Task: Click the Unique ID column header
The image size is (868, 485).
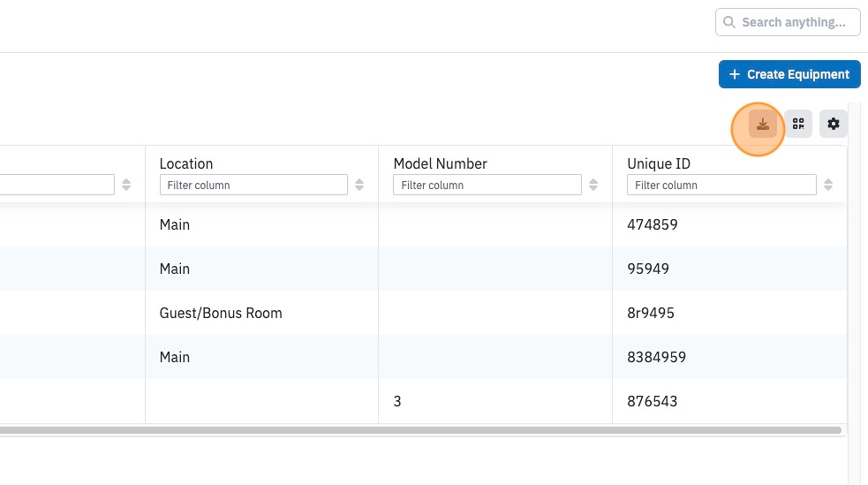Action: click(x=659, y=164)
